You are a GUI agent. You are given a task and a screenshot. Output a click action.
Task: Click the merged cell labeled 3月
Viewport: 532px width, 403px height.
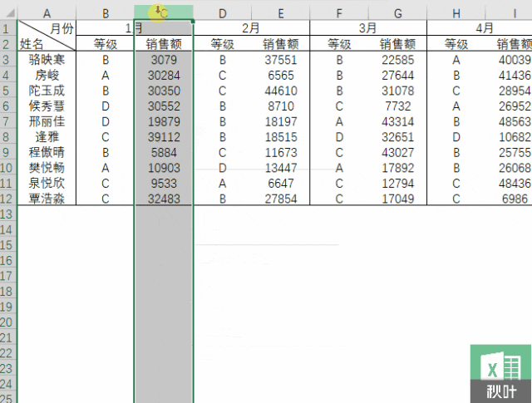(x=368, y=28)
